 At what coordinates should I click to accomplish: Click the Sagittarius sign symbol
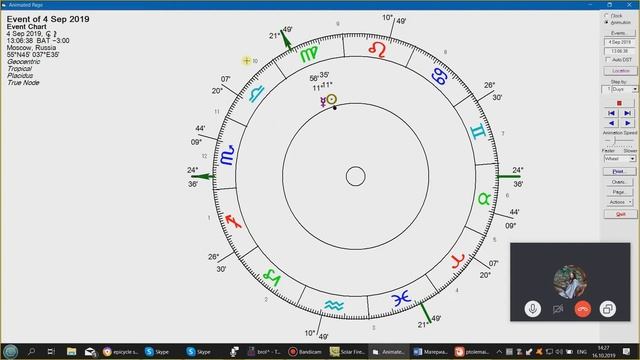[x=233, y=221]
